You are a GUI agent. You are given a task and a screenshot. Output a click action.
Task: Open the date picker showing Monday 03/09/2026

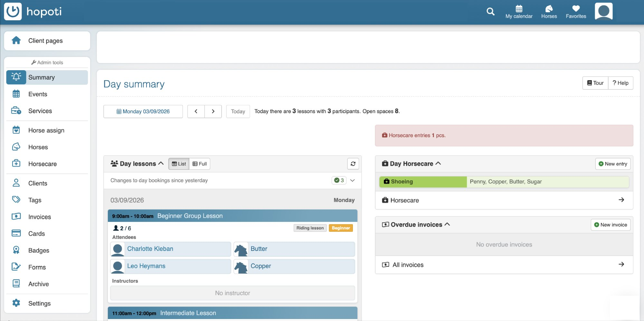point(143,111)
